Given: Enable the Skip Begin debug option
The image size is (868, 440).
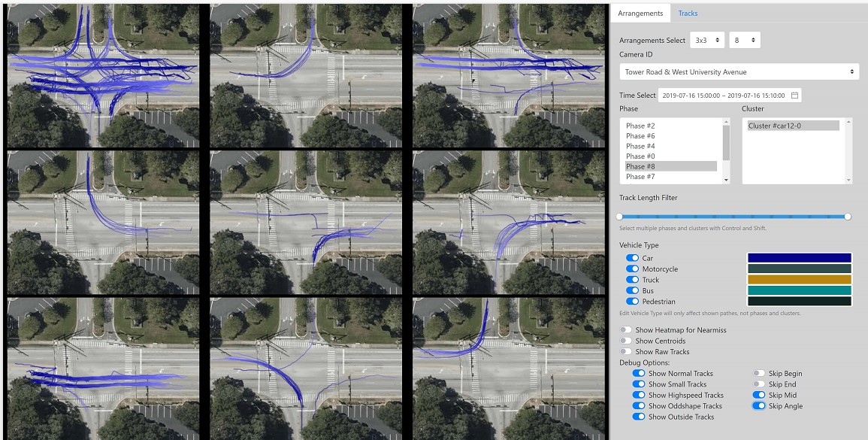Looking at the screenshot, I should pyautogui.click(x=759, y=374).
